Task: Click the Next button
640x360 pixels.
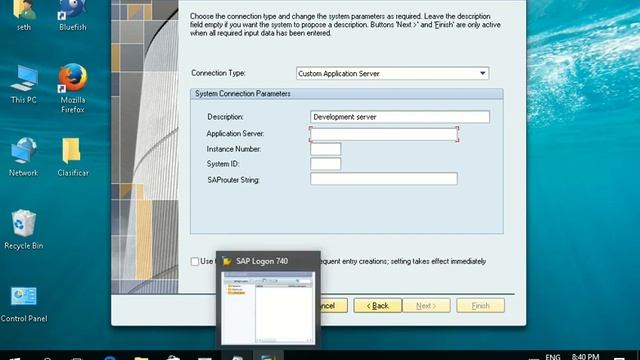Action: [x=426, y=305]
